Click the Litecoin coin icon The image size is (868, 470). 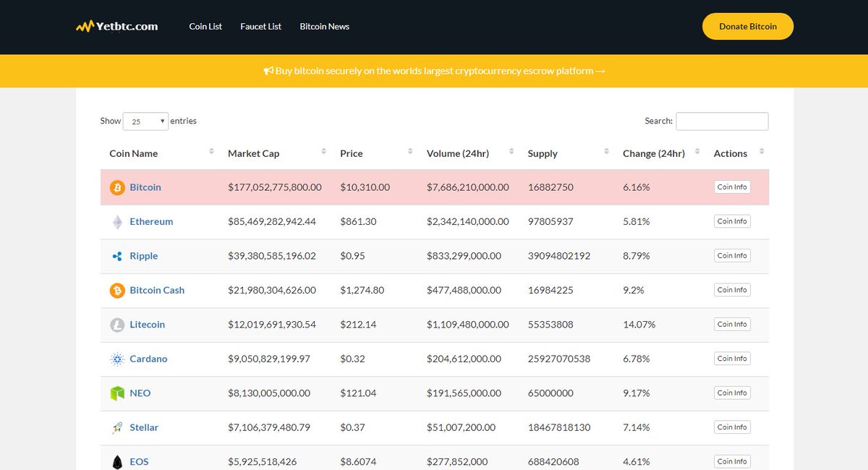click(x=117, y=325)
